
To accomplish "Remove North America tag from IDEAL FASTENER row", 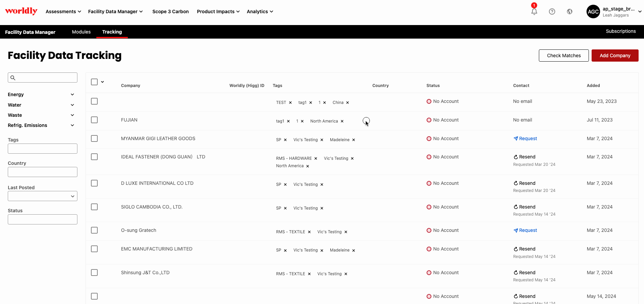I will tap(308, 166).
